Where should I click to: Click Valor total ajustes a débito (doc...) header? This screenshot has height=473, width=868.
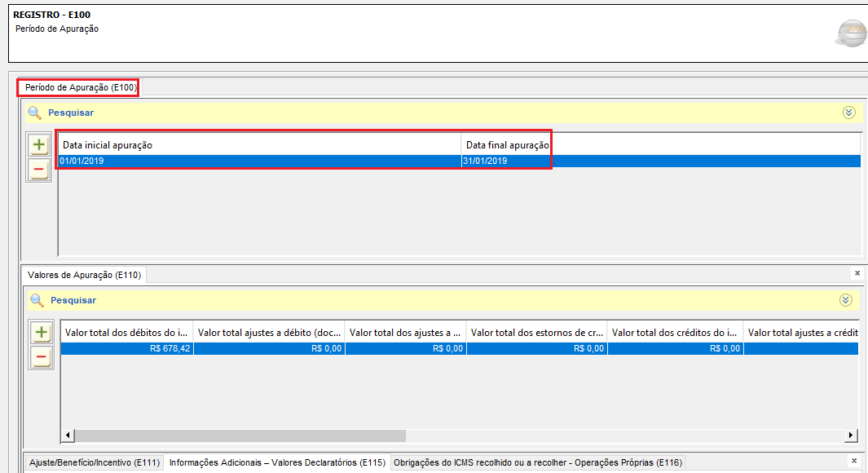click(x=269, y=333)
